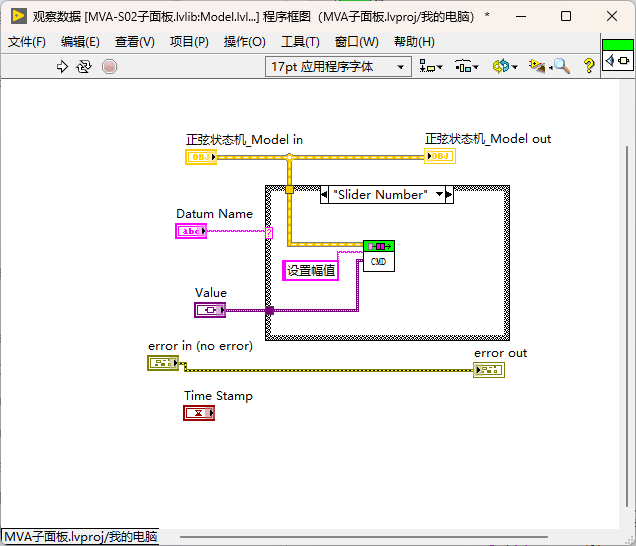
Task: Select the Model out OBJ terminal
Action: point(440,156)
